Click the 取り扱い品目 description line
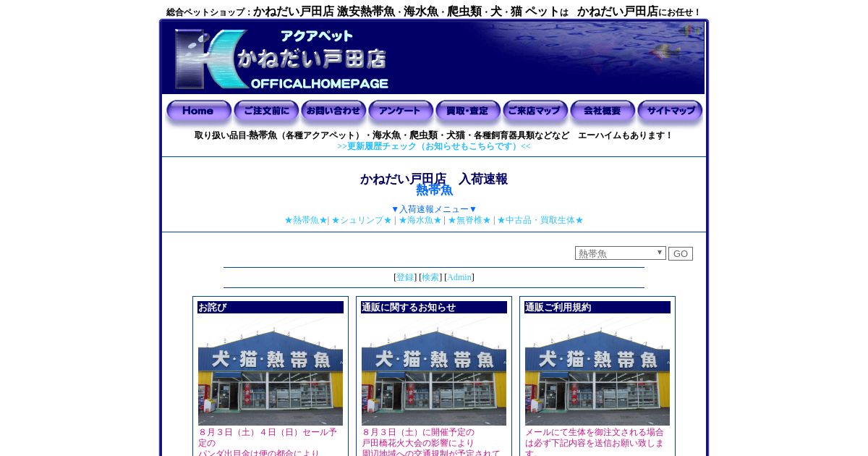The image size is (868, 456). pos(434,135)
